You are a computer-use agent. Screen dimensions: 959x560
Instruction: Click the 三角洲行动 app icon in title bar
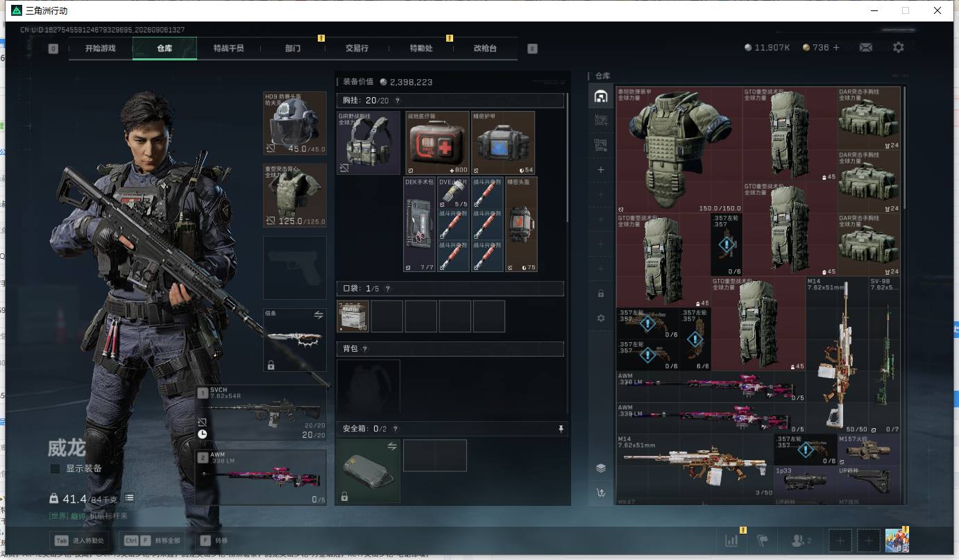tap(15, 10)
